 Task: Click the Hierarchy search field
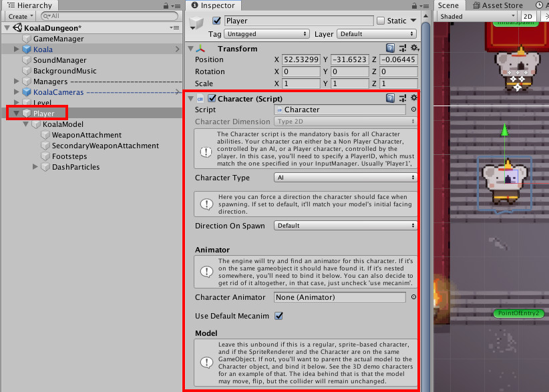(110, 16)
